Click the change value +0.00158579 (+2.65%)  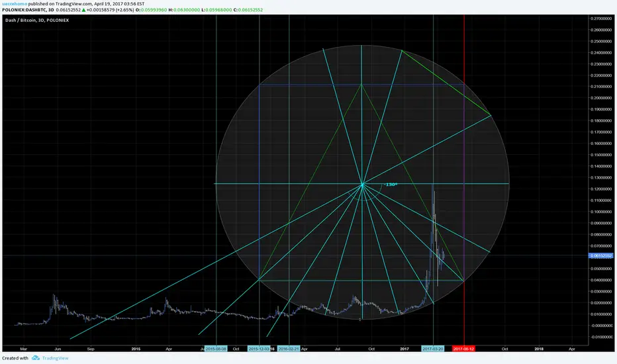click(110, 10)
